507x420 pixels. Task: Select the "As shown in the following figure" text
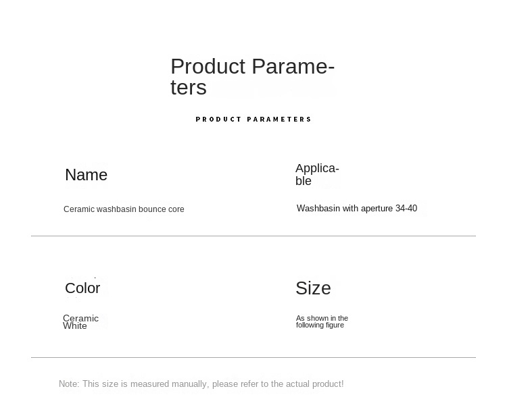[x=322, y=321]
